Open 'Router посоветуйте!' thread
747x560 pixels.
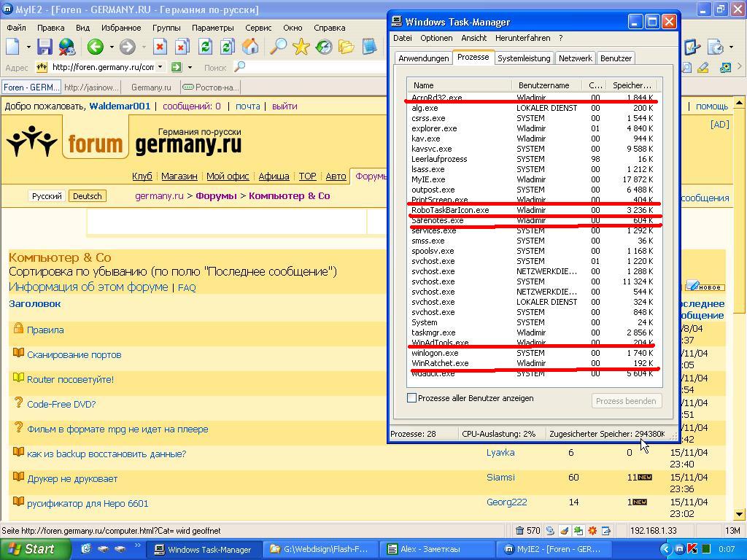click(71, 379)
